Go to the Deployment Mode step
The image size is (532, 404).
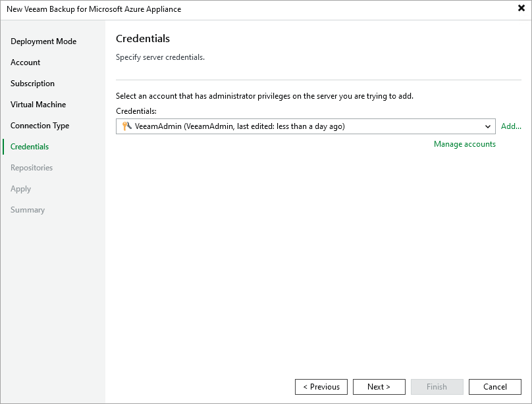pyautogui.click(x=43, y=41)
